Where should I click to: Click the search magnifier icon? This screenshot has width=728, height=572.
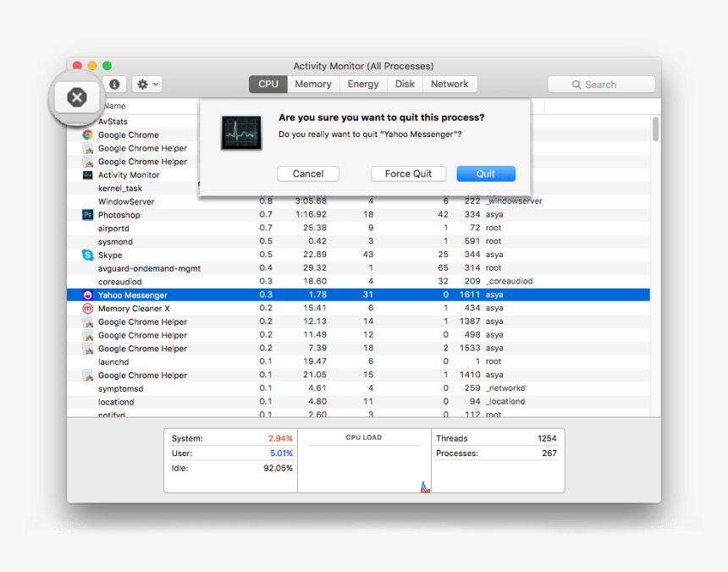click(576, 85)
